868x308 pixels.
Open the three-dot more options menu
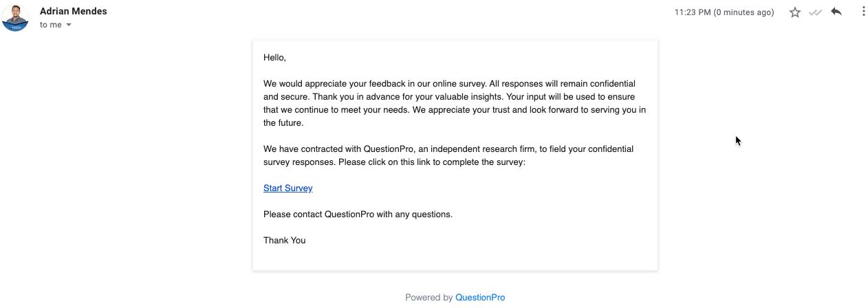click(x=863, y=12)
